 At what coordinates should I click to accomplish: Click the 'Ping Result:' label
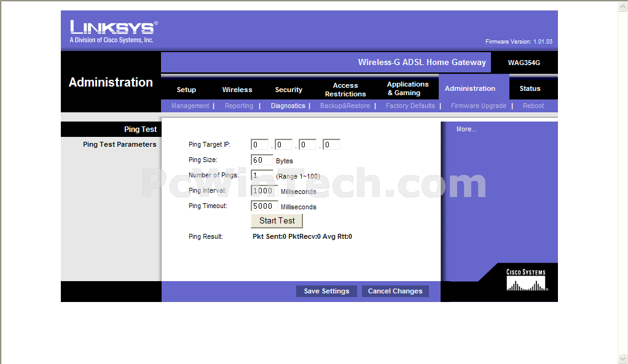point(206,236)
